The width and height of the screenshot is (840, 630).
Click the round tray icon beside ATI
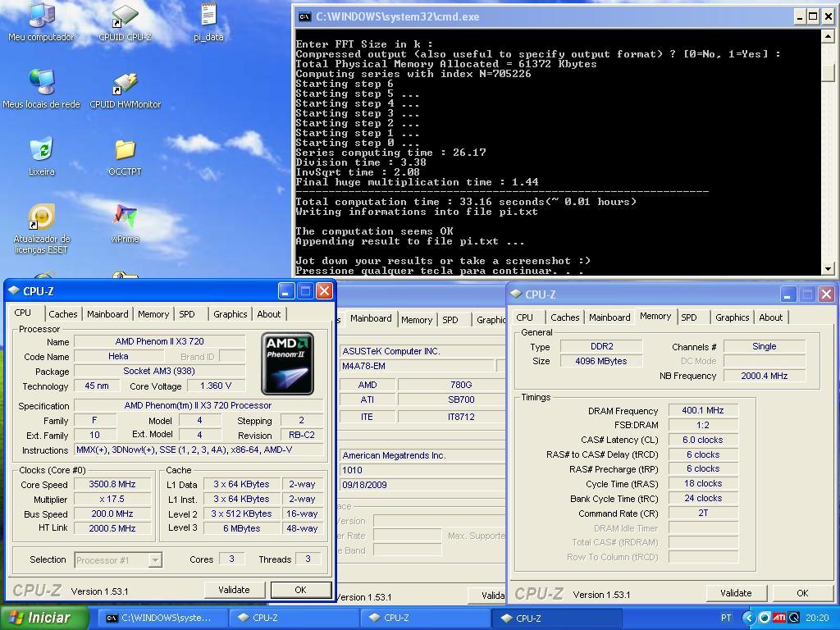pos(765,618)
